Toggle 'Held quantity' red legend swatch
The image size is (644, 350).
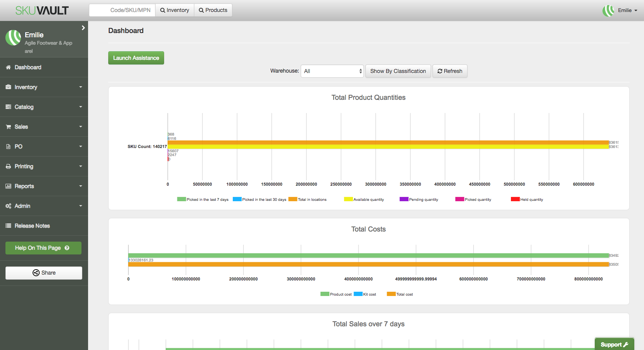[x=515, y=199]
